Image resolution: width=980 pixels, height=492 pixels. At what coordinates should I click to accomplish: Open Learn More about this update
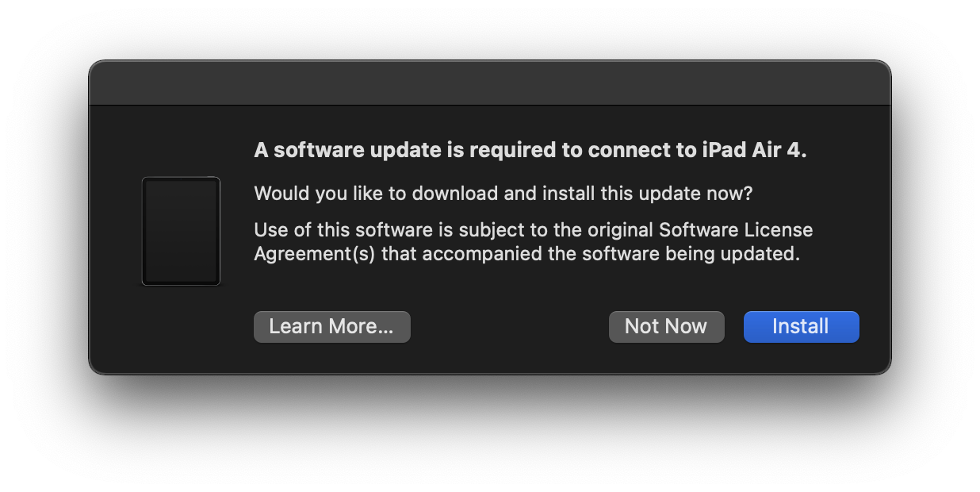331,327
